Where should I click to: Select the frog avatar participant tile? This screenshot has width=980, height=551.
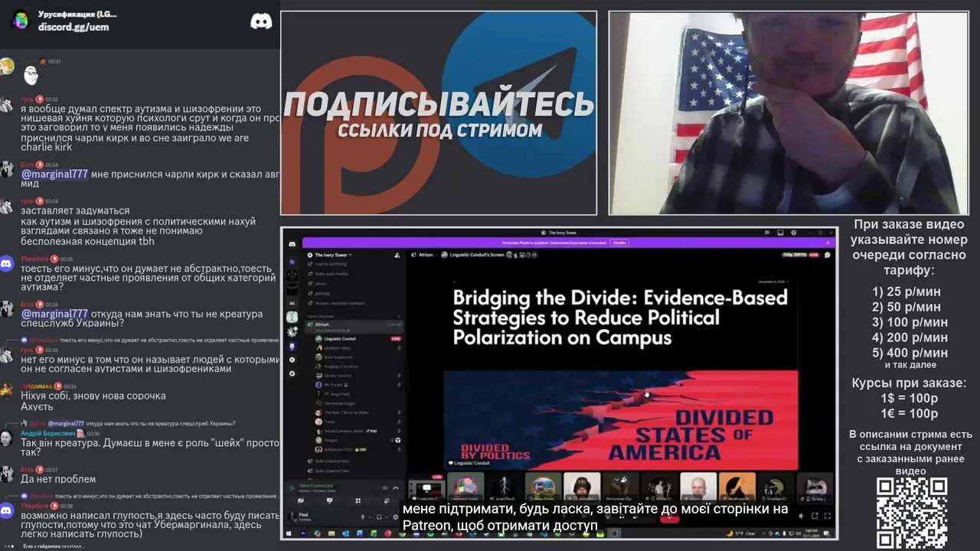click(x=776, y=487)
